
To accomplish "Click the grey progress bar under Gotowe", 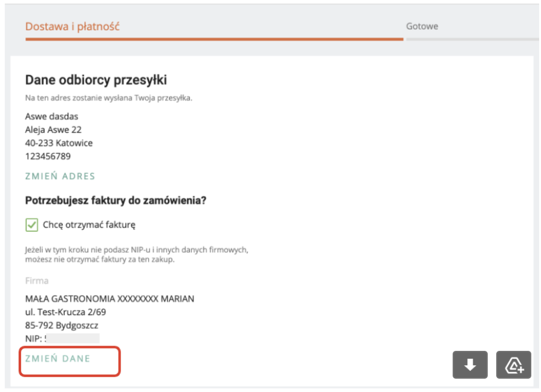I will [473, 39].
